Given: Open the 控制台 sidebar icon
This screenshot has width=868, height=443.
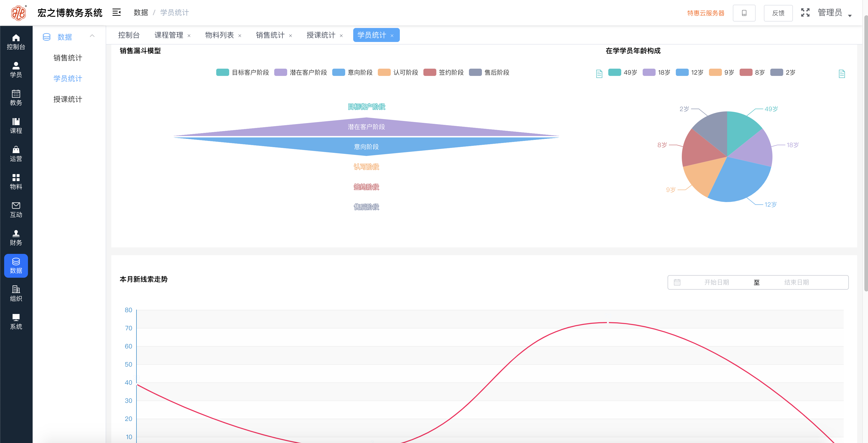Looking at the screenshot, I should tap(16, 42).
